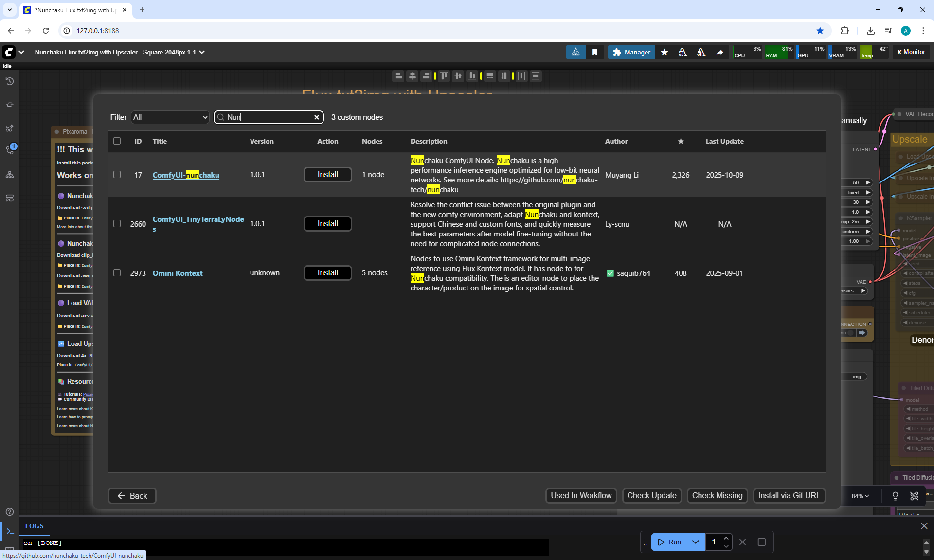Sort by the Last Update column header
Image resolution: width=934 pixels, height=560 pixels.
724,141
